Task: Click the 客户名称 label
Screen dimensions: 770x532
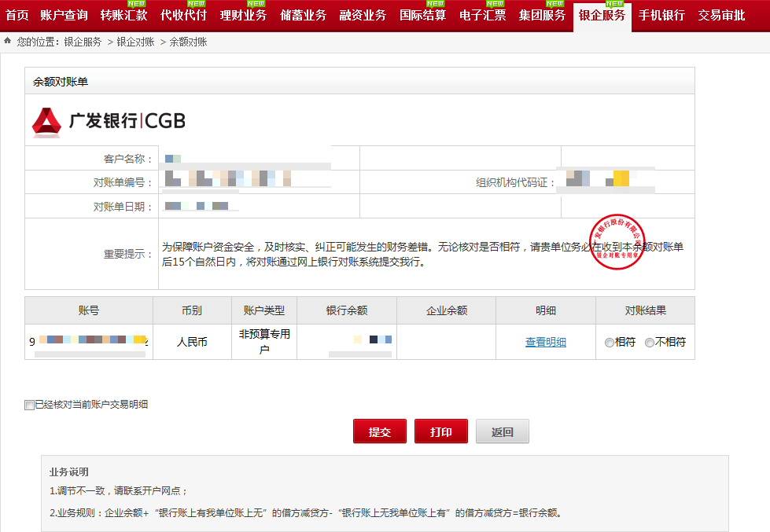Action: point(128,159)
